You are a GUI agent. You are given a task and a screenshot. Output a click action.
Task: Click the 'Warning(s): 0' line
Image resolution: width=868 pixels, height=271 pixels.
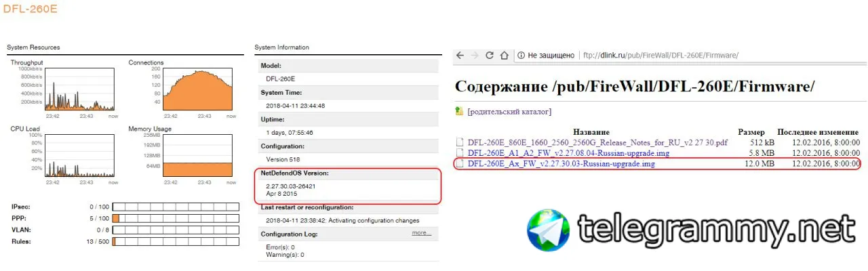point(285,255)
